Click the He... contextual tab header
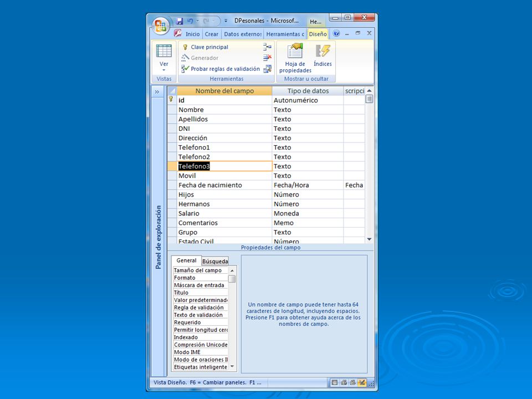Image resolution: width=532 pixels, height=399 pixels. (316, 22)
